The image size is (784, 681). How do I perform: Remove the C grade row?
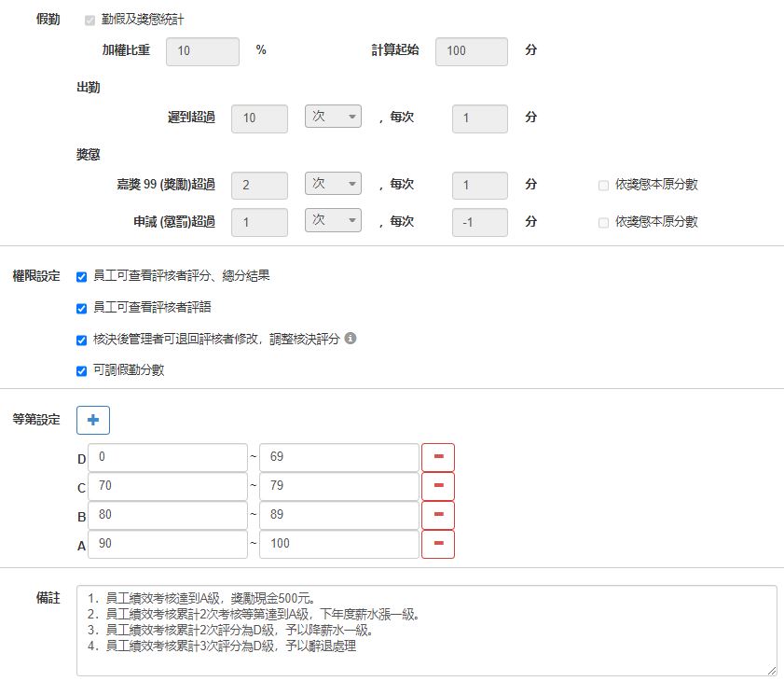tap(438, 486)
